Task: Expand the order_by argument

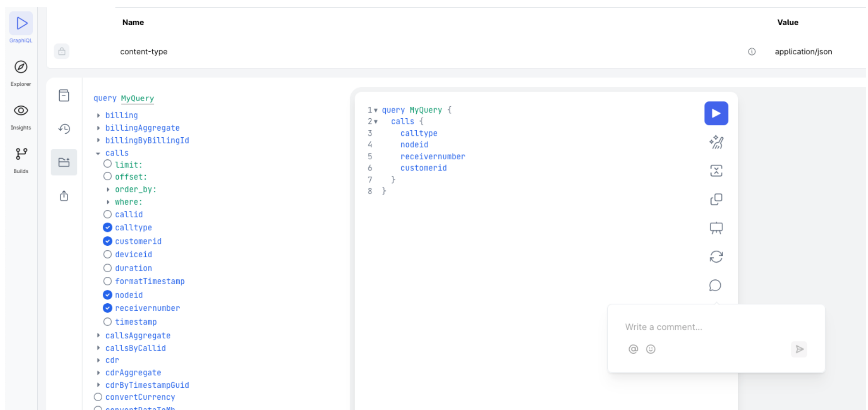Action: (108, 190)
